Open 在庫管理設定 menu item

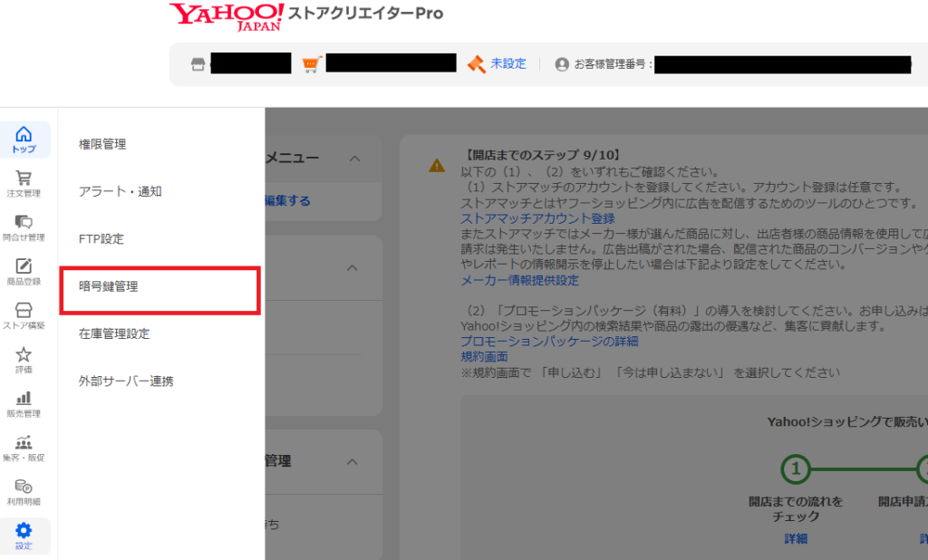tap(114, 333)
